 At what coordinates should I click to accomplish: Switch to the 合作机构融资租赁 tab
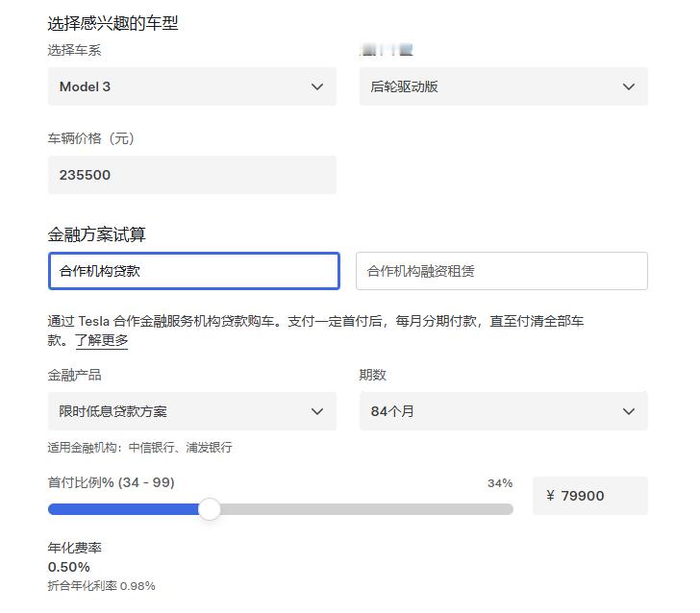click(501, 271)
